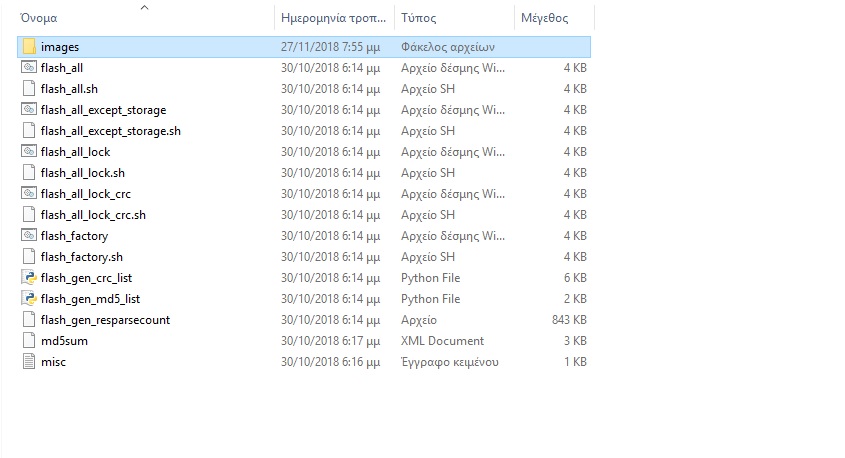The height and width of the screenshot is (458, 845).
Task: Select the flash_all_lock.sh filename
Action: click(x=82, y=173)
